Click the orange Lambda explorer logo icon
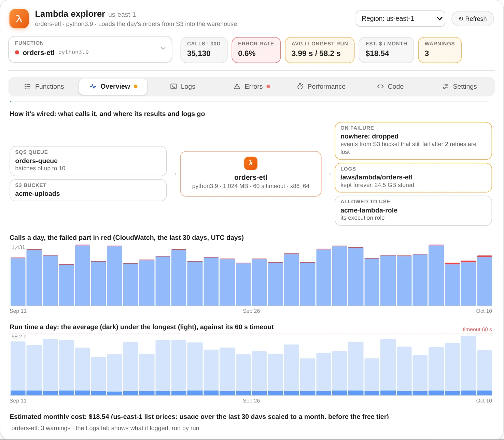 (19, 18)
